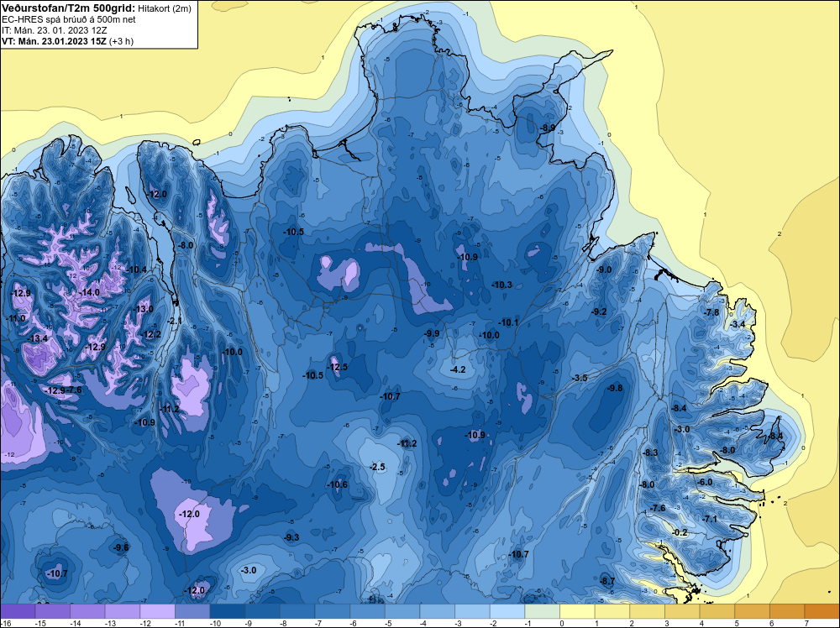Click the -11.0 reading at left edge
This screenshot has width=840, height=628.
point(15,318)
